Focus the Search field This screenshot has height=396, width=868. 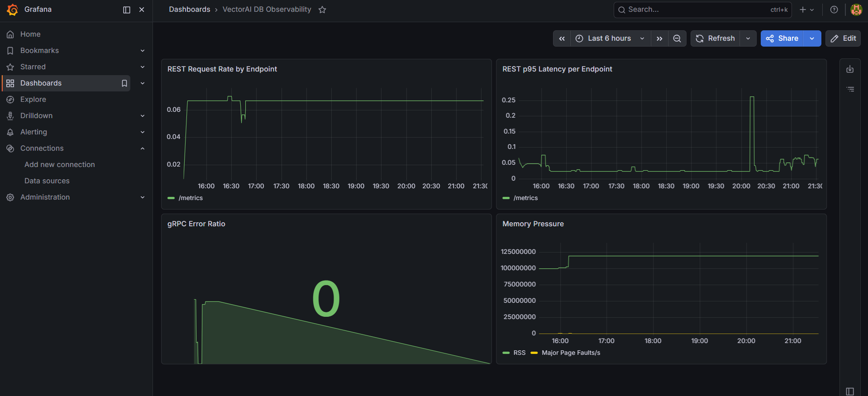tap(702, 10)
